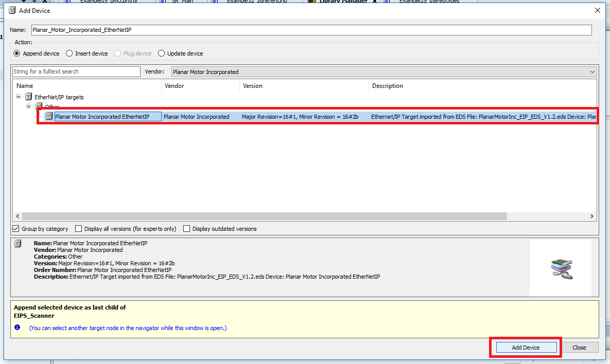The height and width of the screenshot is (364, 610).
Task: Open the Vendor dropdown list
Action: [x=592, y=72]
